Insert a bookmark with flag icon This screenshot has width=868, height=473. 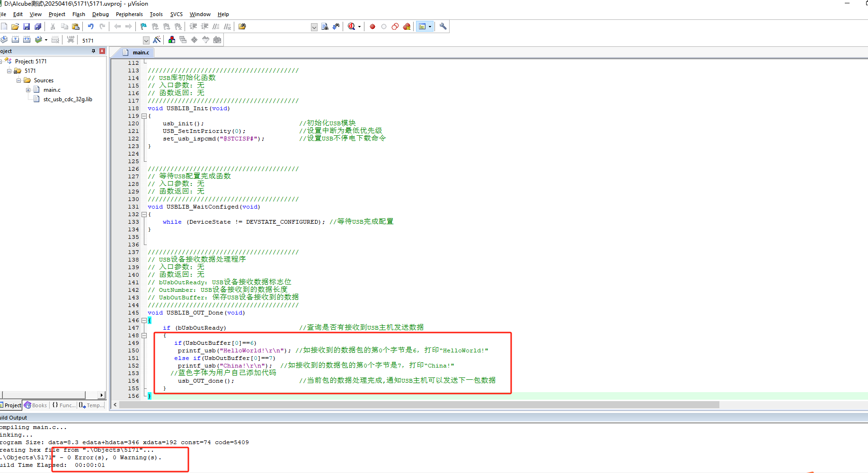pos(143,26)
